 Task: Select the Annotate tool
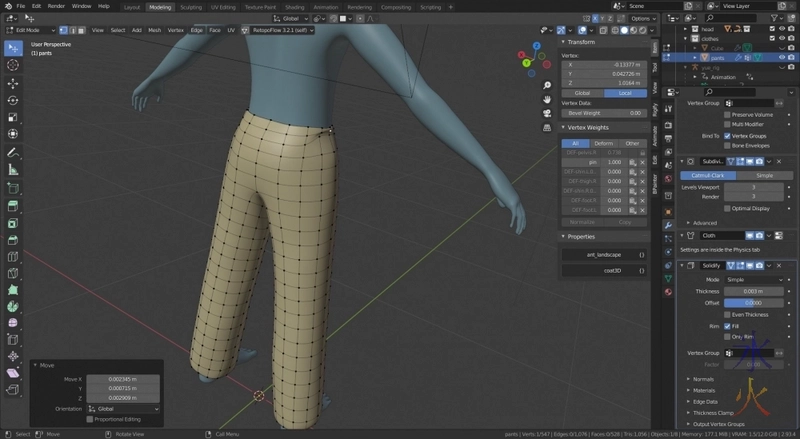(13, 153)
